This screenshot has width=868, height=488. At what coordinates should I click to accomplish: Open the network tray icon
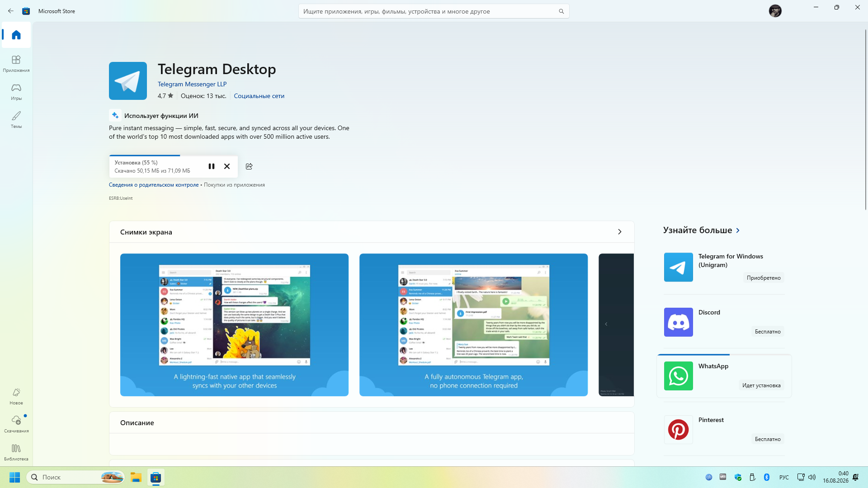click(801, 477)
